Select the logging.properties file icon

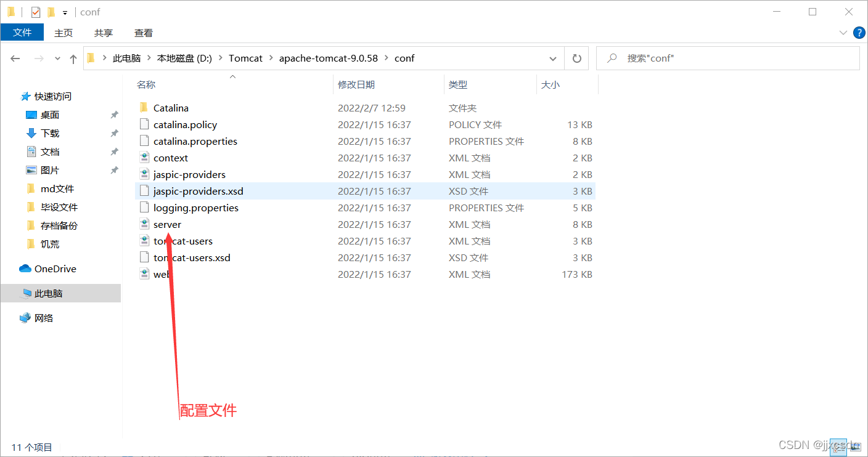(x=144, y=208)
